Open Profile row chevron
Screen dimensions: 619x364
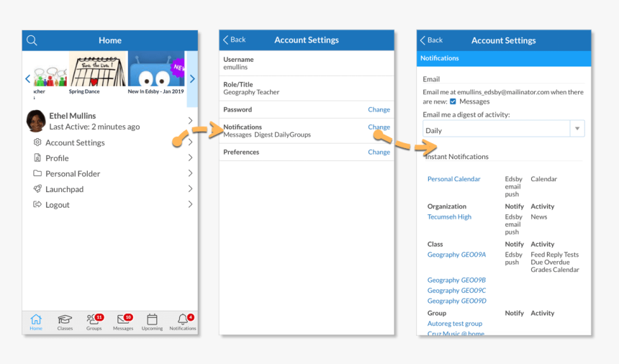click(x=190, y=158)
